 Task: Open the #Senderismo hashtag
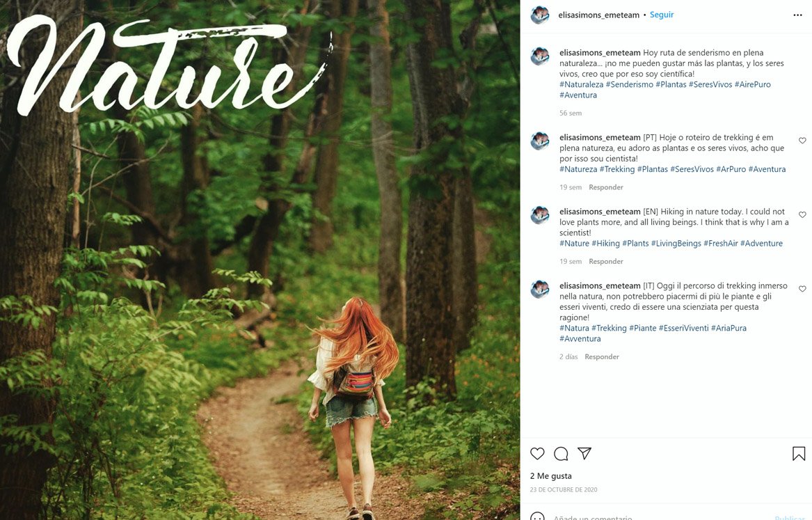[629, 84]
